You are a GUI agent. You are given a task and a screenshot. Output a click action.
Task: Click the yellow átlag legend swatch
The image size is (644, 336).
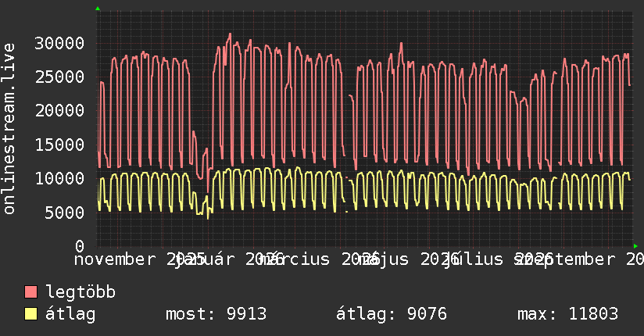(30, 313)
